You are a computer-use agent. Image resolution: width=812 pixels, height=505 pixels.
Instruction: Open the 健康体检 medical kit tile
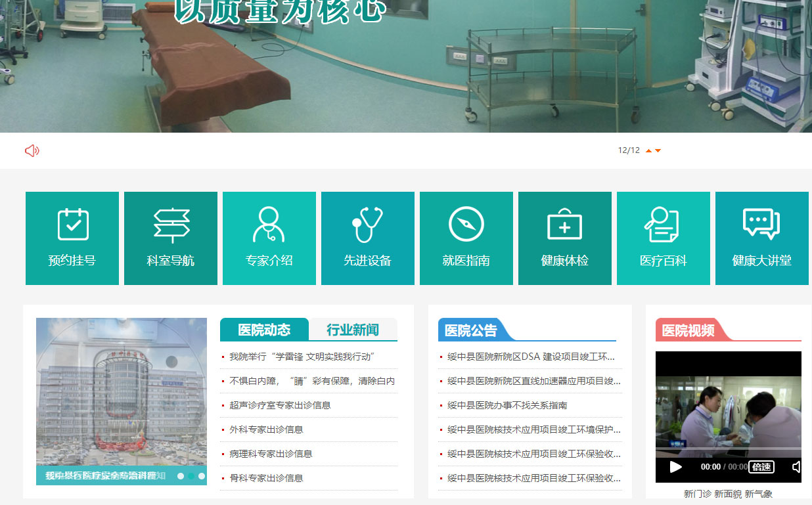565,238
